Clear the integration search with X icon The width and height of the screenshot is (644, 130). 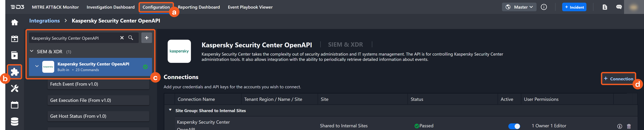click(122, 38)
